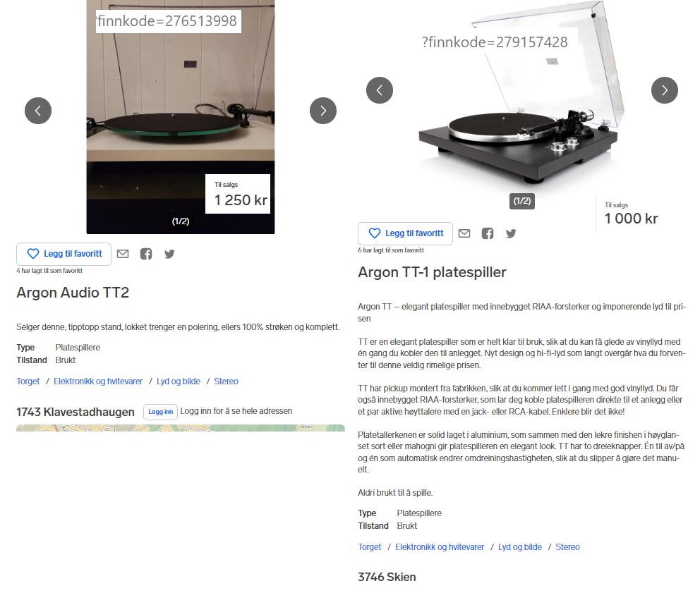Share Argon Audio TT2 listing via email icon
This screenshot has width=700, height=593.
pyautogui.click(x=123, y=254)
